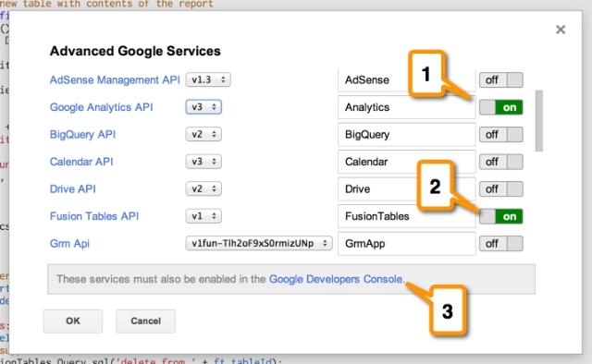Edit the GrmApp identifier field
This screenshot has width=592, height=364.
[x=407, y=243]
